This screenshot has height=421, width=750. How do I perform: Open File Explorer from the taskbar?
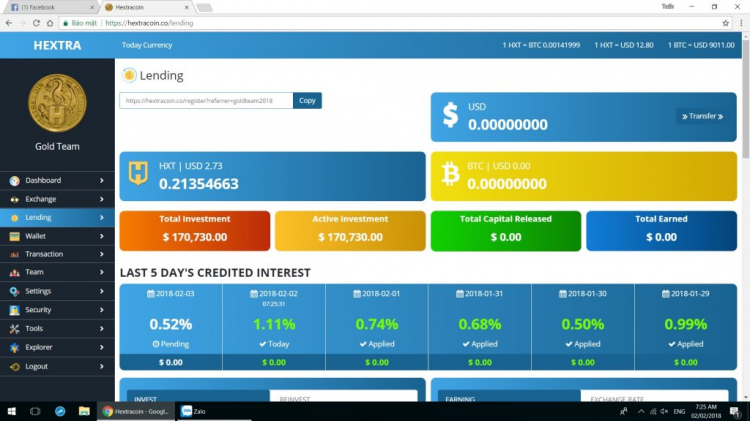(84, 411)
